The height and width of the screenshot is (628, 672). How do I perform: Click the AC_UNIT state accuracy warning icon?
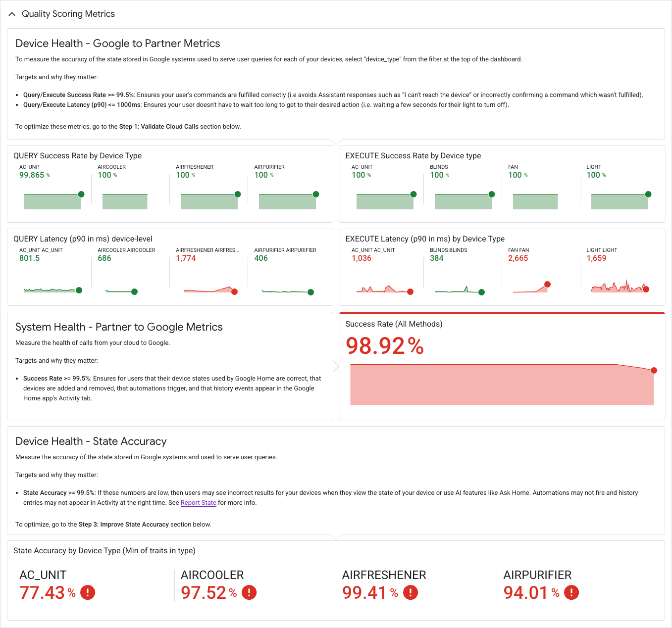88,592
